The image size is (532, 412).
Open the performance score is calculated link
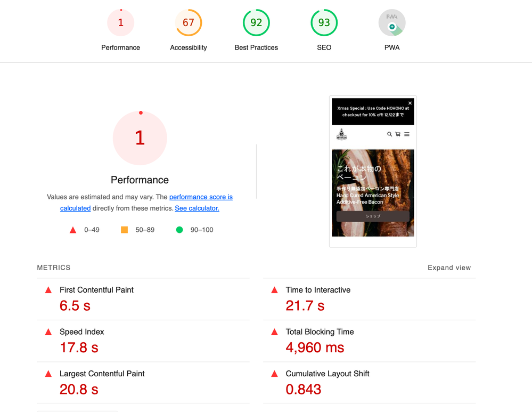click(201, 197)
